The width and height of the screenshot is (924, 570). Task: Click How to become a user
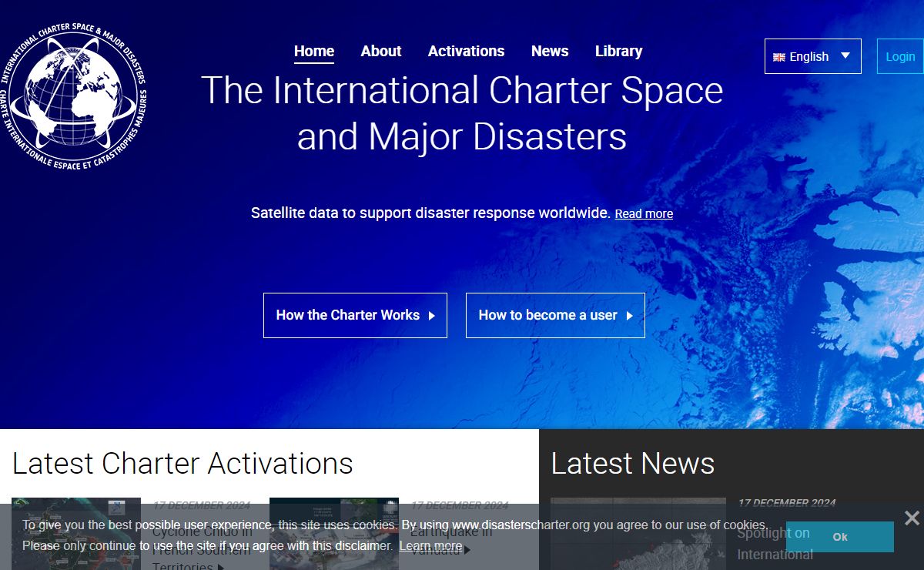[555, 315]
